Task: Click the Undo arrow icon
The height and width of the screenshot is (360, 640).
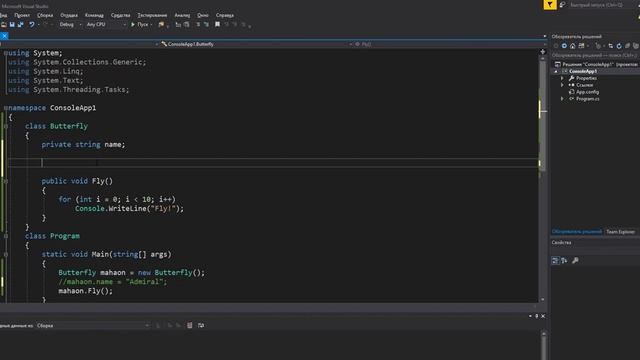Action: (31, 25)
